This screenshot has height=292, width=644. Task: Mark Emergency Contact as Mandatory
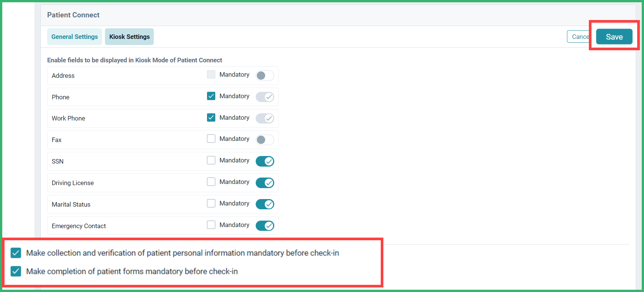pos(211,224)
